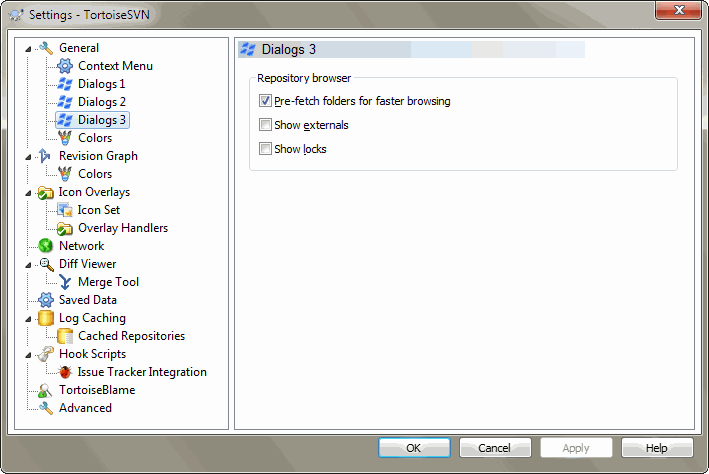Click the Context Menu gear icon

tap(65, 66)
